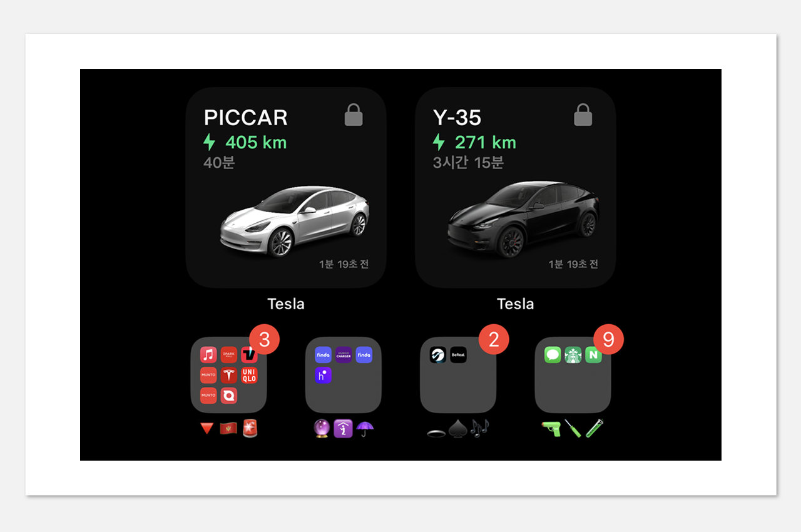The image size is (801, 532).
Task: Launch the Tesla app icon in red folder
Action: [229, 375]
